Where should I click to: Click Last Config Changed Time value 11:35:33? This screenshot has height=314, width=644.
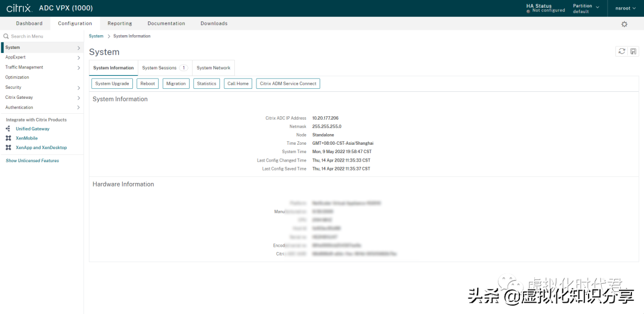coord(341,160)
